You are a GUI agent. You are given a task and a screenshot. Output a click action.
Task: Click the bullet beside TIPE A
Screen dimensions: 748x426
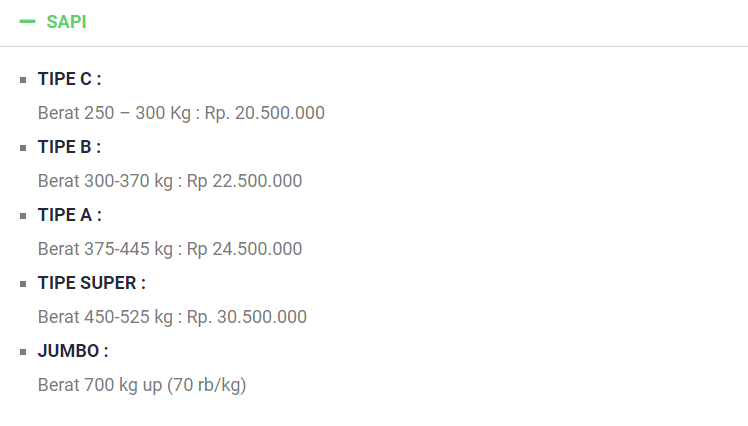coord(23,216)
